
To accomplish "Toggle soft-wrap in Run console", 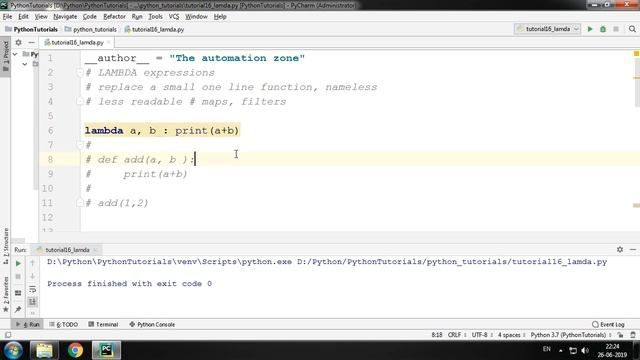I will (32, 289).
